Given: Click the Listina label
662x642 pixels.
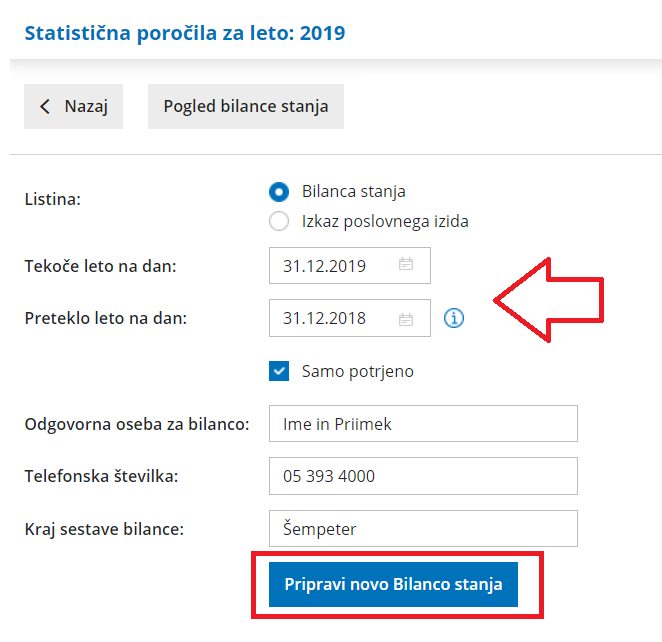Looking at the screenshot, I should [x=52, y=199].
